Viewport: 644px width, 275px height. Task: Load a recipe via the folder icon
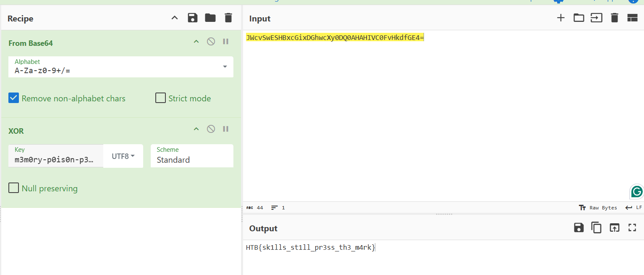coord(210,18)
